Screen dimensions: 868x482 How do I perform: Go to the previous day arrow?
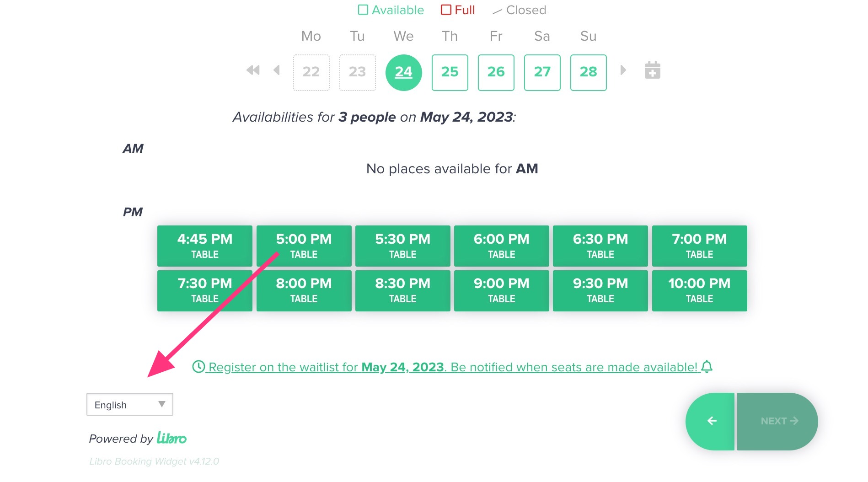pyautogui.click(x=277, y=70)
